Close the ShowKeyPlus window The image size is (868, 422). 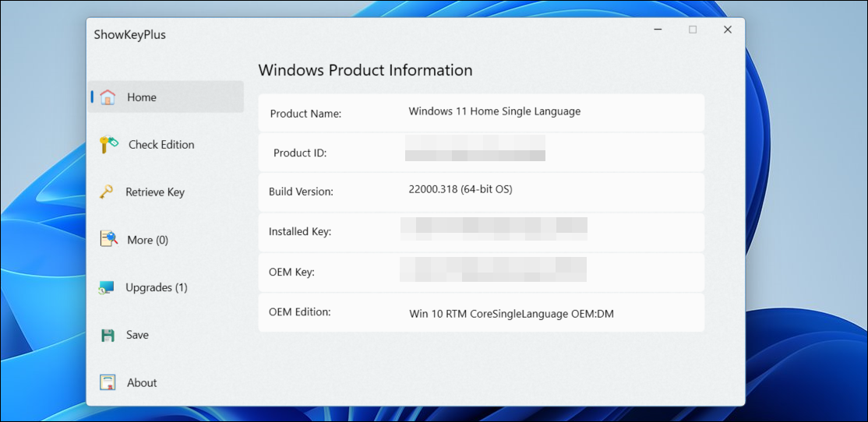pos(728,30)
